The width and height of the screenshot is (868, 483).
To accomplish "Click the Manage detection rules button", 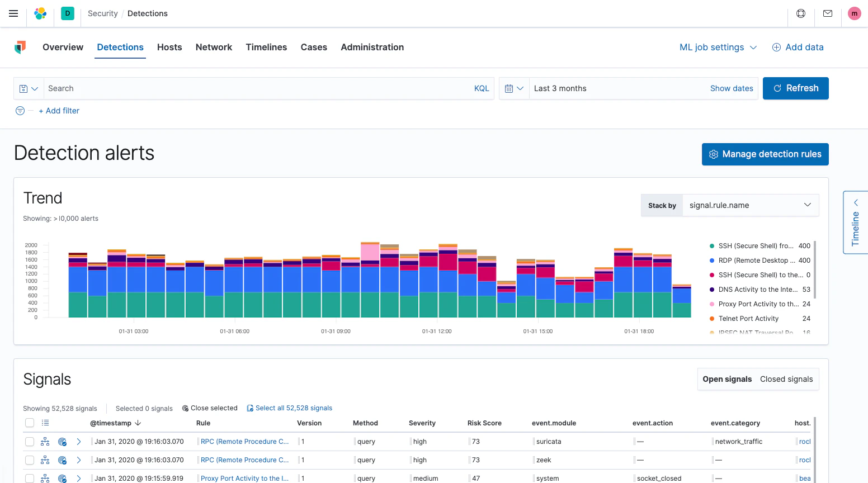I will 765,154.
